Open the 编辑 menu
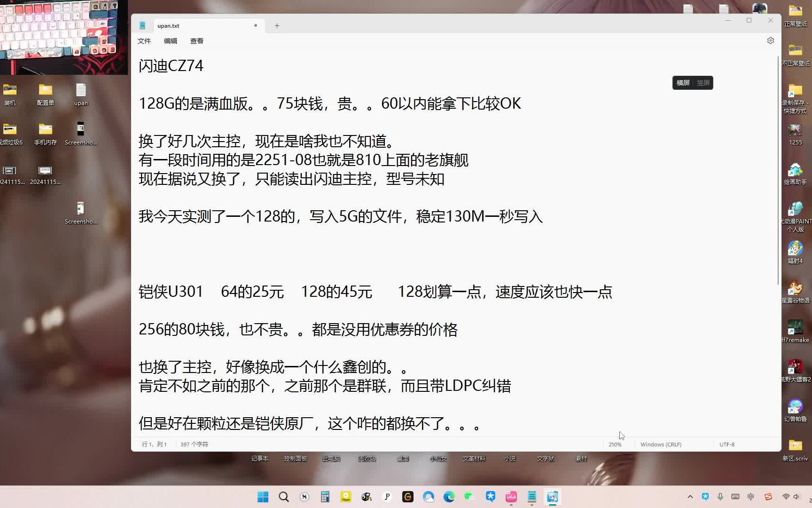The height and width of the screenshot is (508, 812). tap(171, 41)
